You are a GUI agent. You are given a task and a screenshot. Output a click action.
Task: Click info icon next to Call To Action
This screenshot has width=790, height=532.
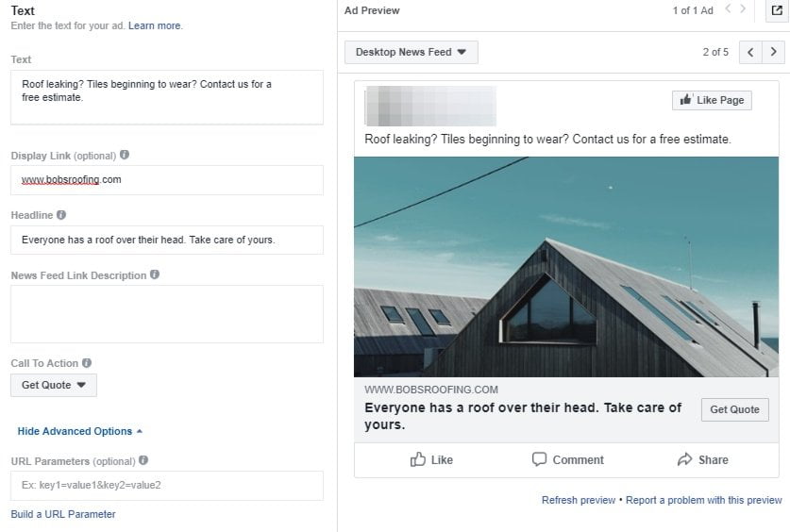(87, 363)
